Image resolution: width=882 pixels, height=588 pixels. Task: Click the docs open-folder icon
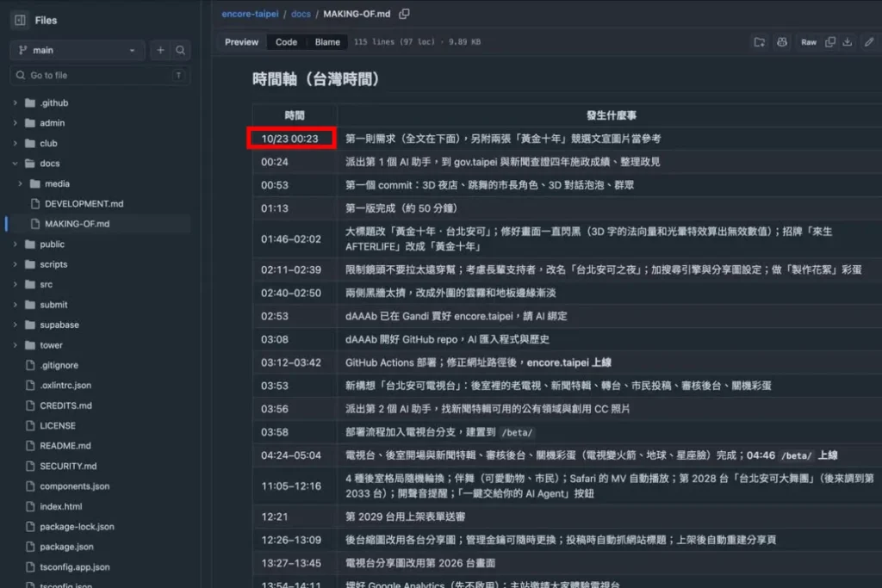coord(30,164)
